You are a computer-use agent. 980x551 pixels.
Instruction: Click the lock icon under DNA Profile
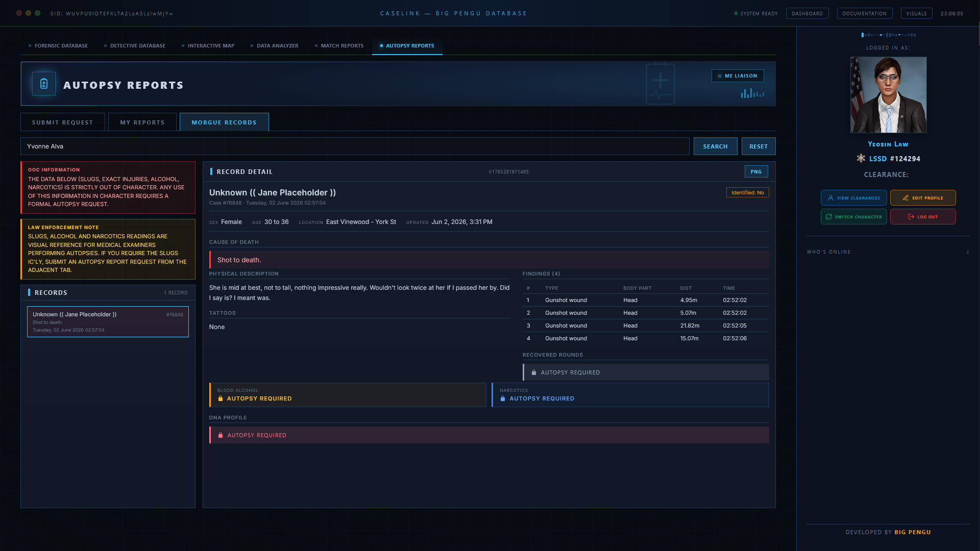[x=220, y=435]
